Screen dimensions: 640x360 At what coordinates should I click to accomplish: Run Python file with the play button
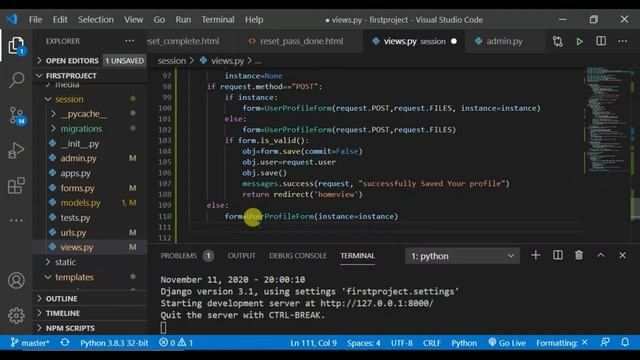tap(579, 41)
